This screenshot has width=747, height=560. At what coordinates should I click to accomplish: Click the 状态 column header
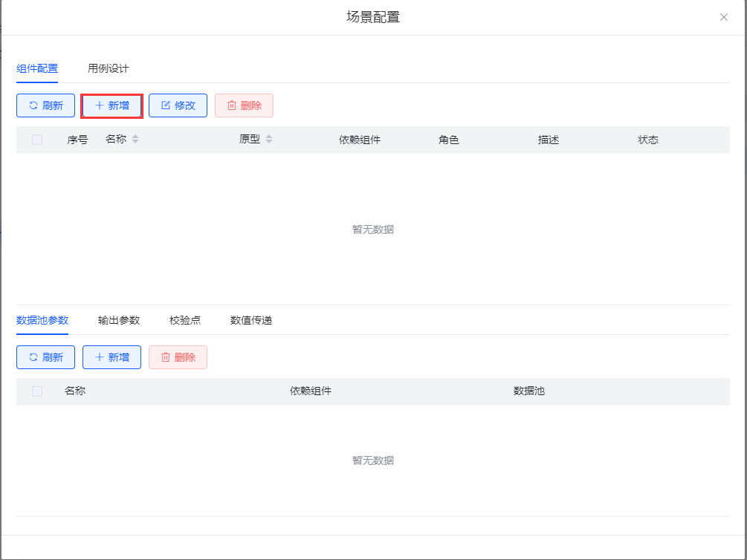pos(648,140)
